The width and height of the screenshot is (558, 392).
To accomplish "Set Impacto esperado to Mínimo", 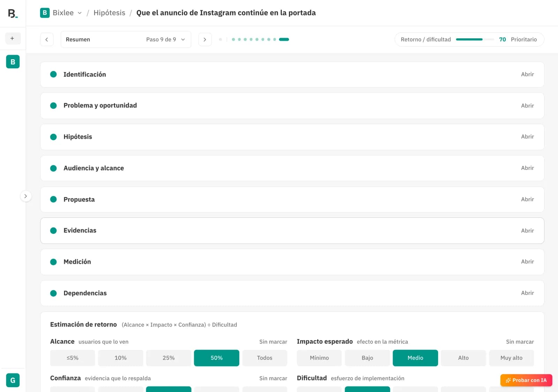I will point(319,358).
